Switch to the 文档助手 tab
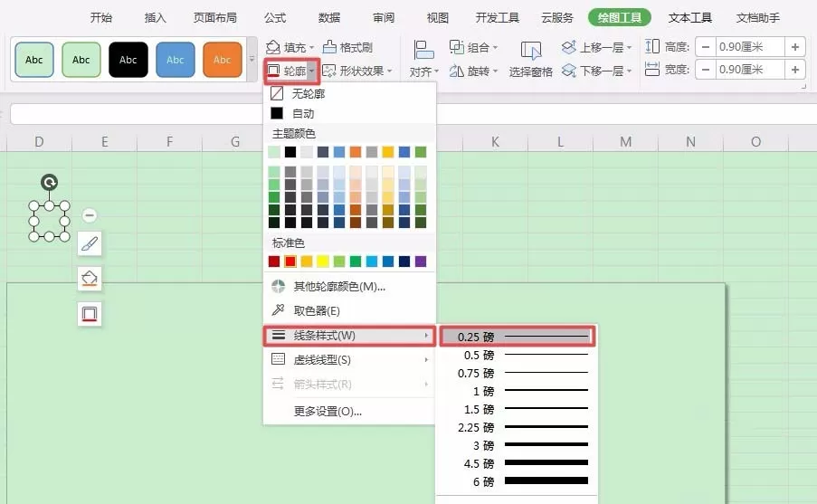Viewport: 817px width, 504px height. [758, 18]
